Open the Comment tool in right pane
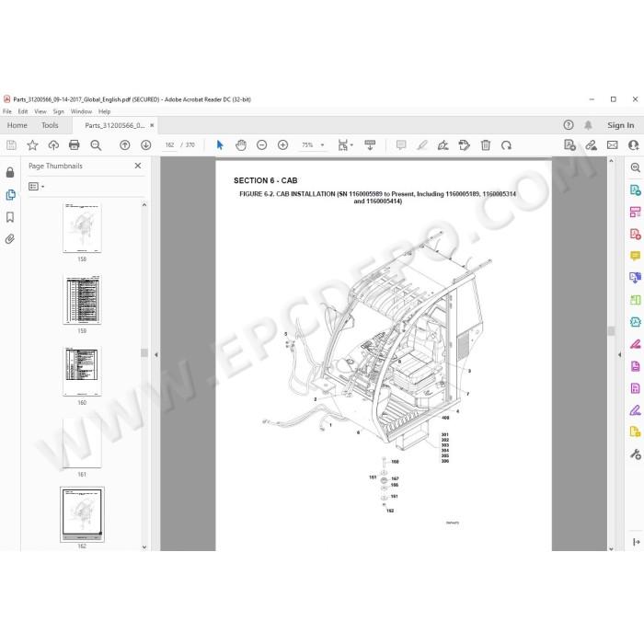Image resolution: width=644 pixels, height=644 pixels. point(636,256)
